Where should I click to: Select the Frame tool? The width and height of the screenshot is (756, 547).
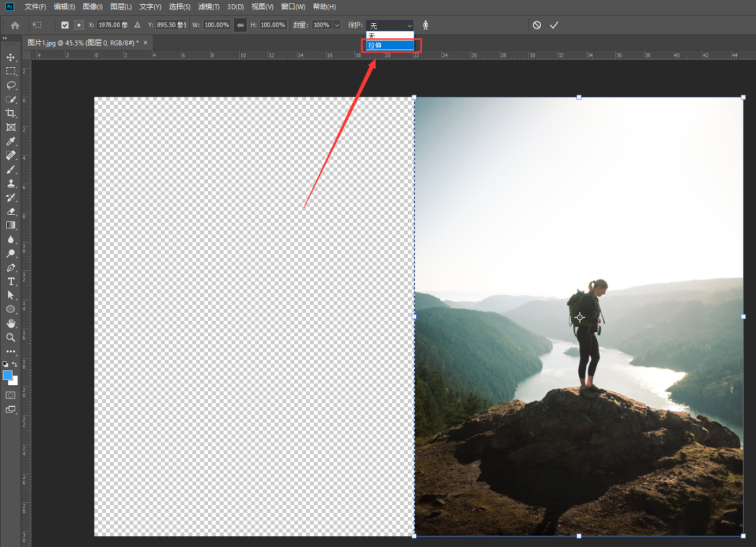(10, 127)
